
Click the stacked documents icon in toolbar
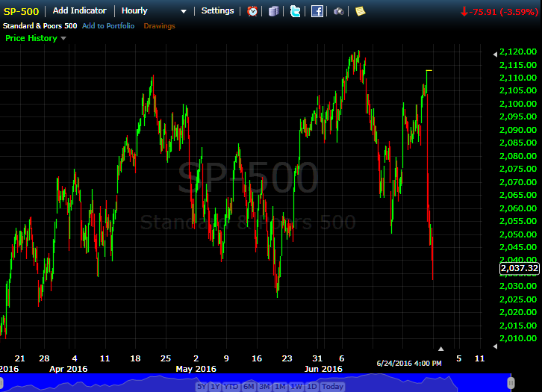[274, 11]
